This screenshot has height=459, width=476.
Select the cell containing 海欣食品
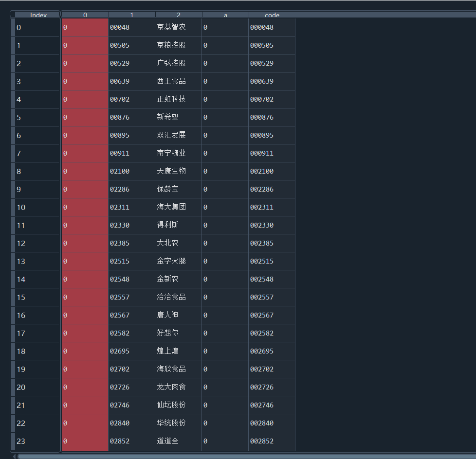tap(178, 369)
